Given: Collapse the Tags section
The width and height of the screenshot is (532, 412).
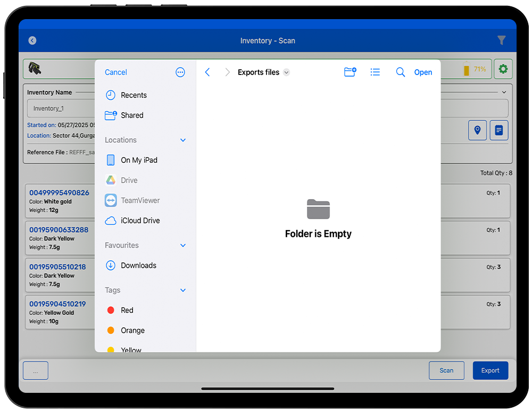Looking at the screenshot, I should (183, 290).
